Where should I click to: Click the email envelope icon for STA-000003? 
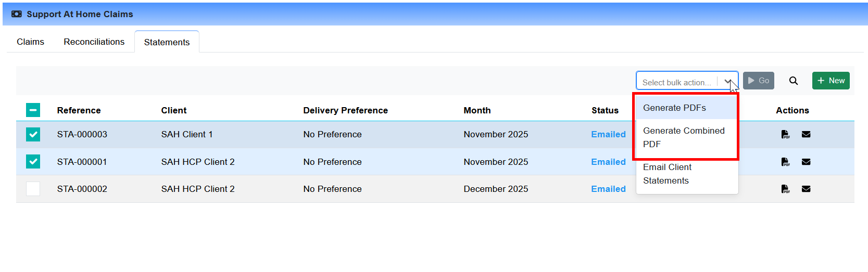click(806, 134)
